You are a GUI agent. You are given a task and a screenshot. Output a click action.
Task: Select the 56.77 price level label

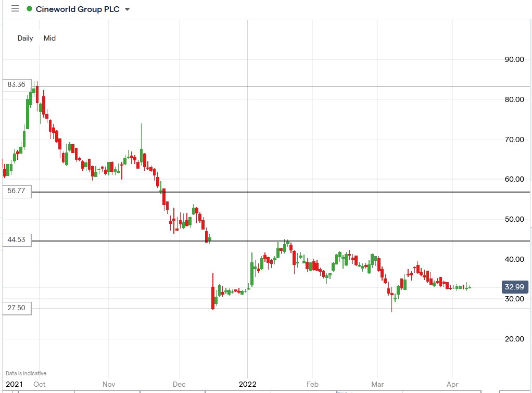tap(15, 192)
